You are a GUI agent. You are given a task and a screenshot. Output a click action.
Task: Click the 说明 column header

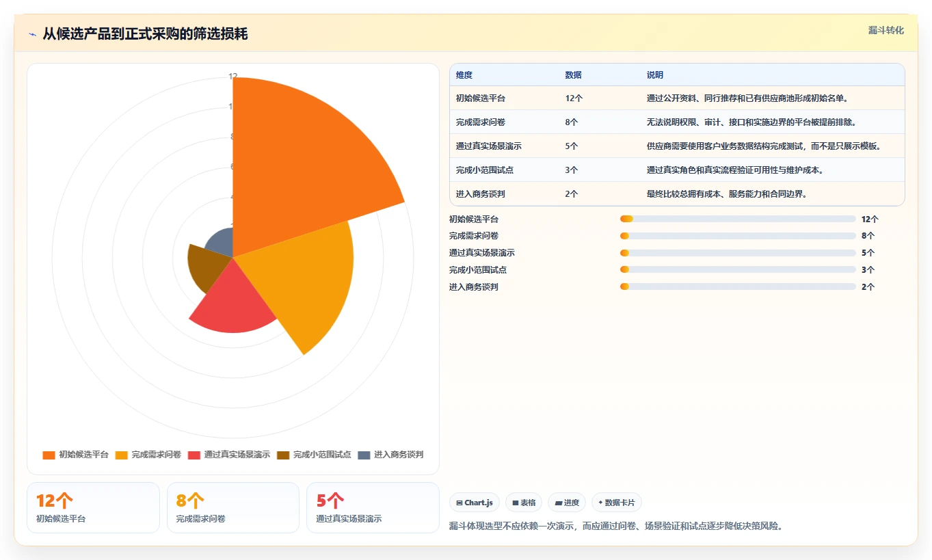point(655,75)
